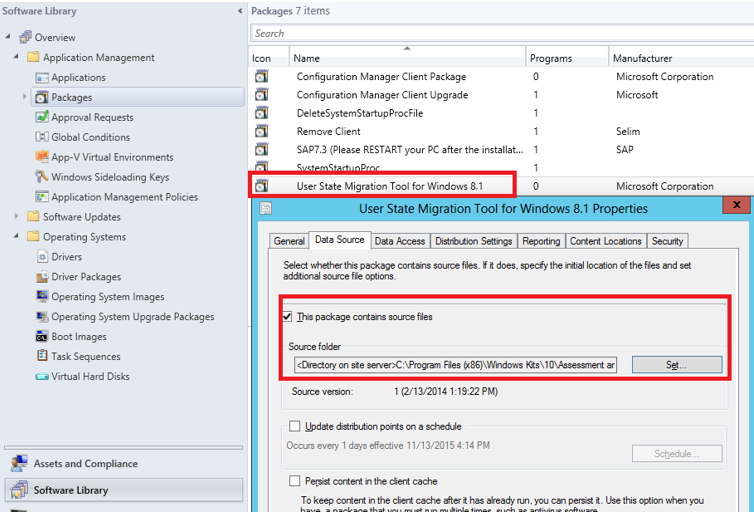Open the Applications node icon

coord(42,77)
